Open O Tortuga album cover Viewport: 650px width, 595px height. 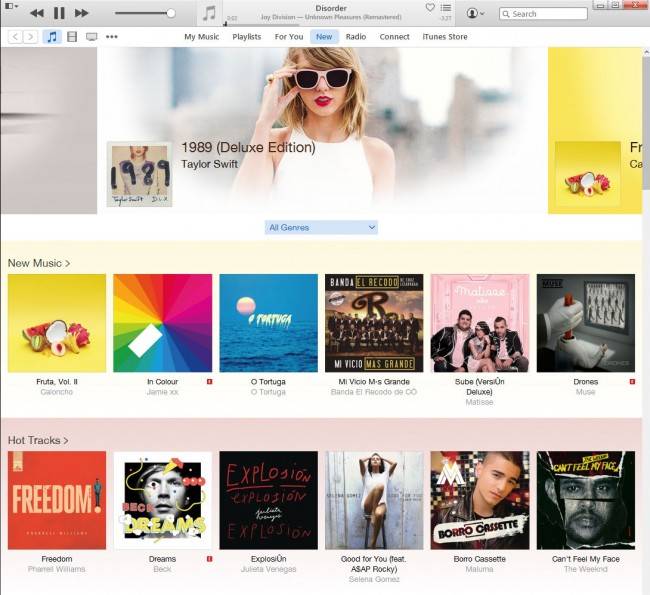click(269, 323)
